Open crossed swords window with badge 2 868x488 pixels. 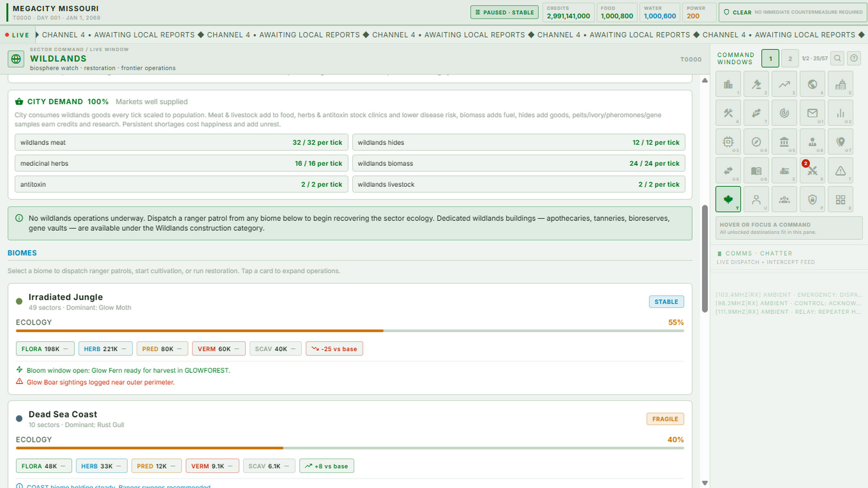click(812, 170)
